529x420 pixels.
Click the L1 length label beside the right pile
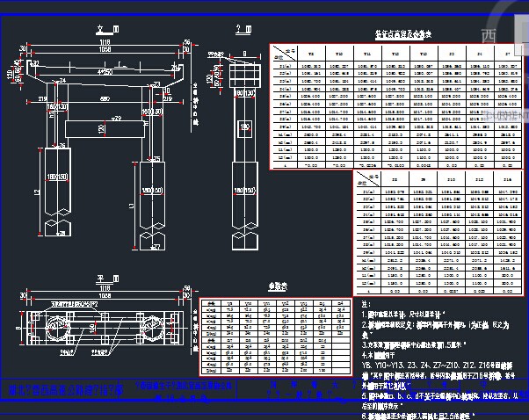[x=132, y=205]
